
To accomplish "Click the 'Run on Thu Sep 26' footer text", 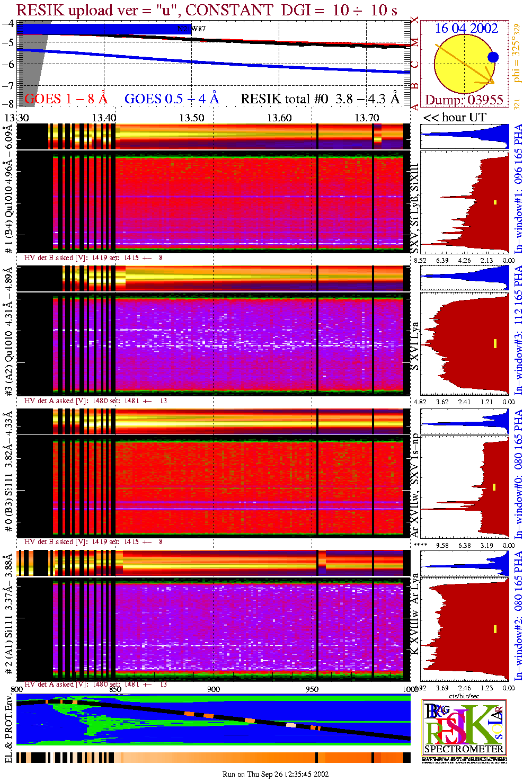I will coord(276,774).
